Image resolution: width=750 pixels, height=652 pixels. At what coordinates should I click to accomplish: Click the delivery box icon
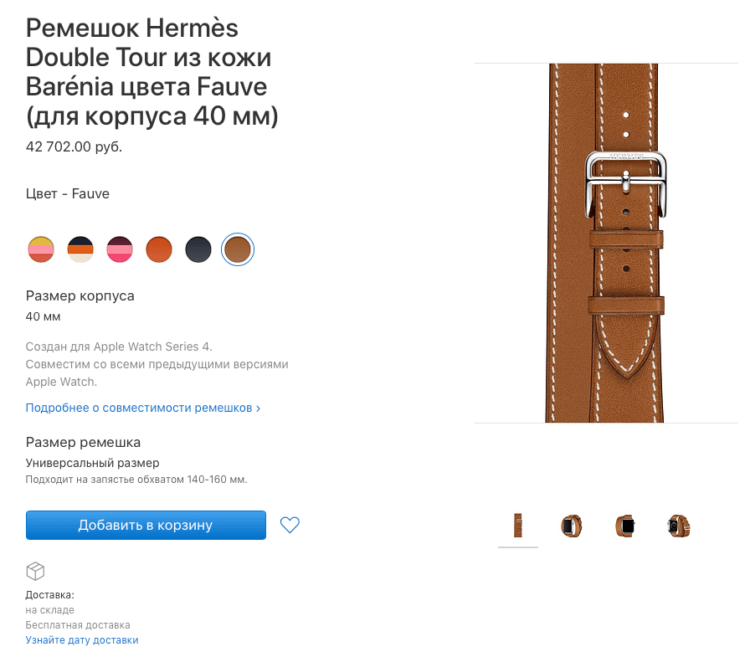pos(35,571)
